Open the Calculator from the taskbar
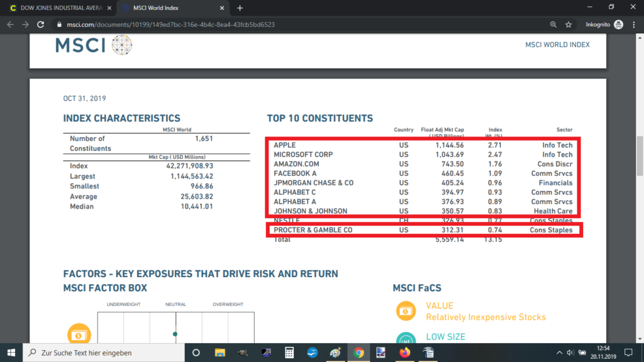 [x=289, y=353]
